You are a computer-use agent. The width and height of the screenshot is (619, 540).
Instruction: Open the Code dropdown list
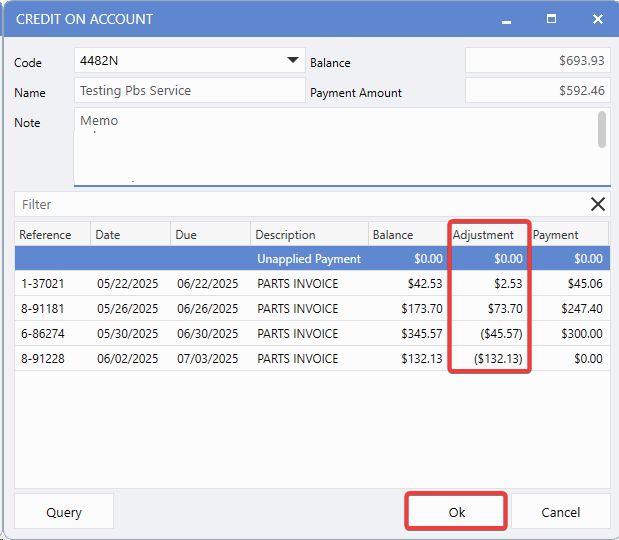click(x=293, y=61)
